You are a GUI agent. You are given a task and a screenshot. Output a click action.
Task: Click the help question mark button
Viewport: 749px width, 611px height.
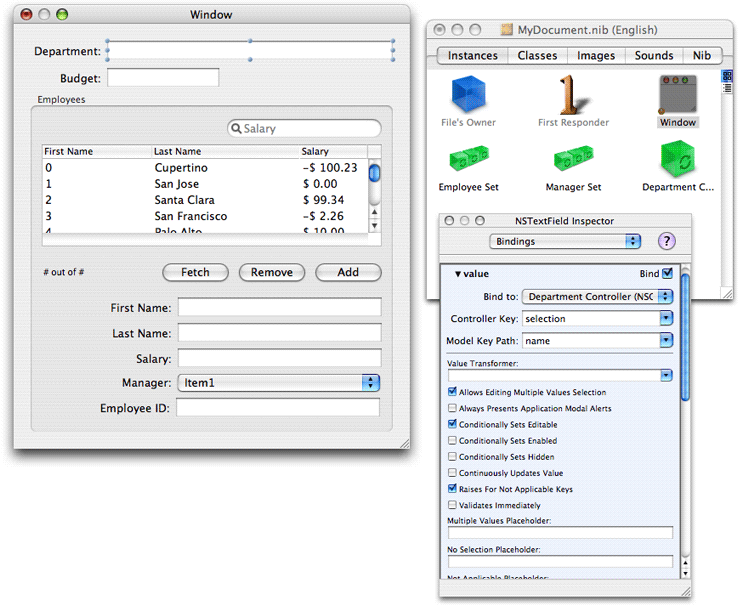(666, 241)
